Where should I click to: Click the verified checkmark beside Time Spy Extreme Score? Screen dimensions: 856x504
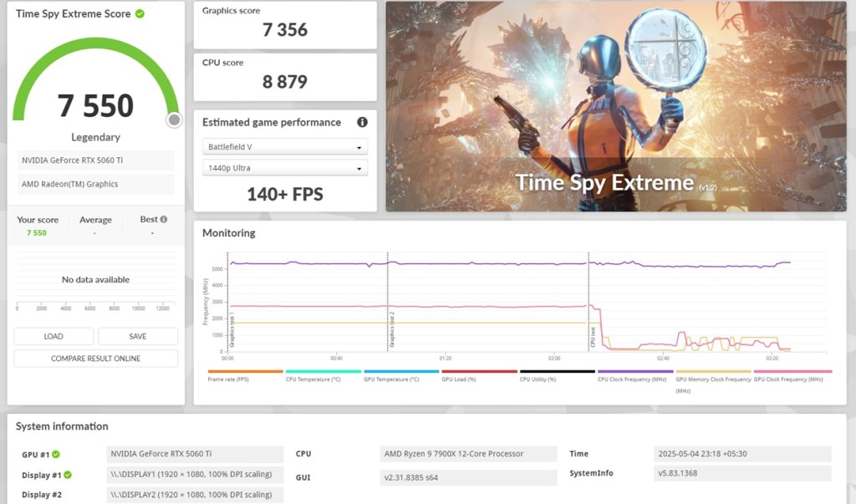140,13
